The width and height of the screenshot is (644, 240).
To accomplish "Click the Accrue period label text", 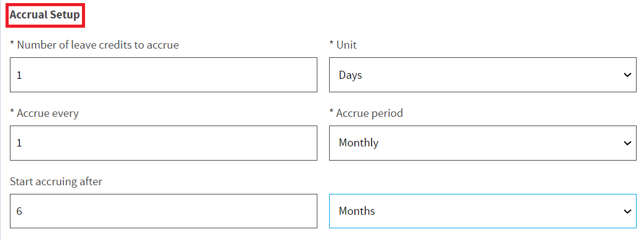I will [366, 113].
